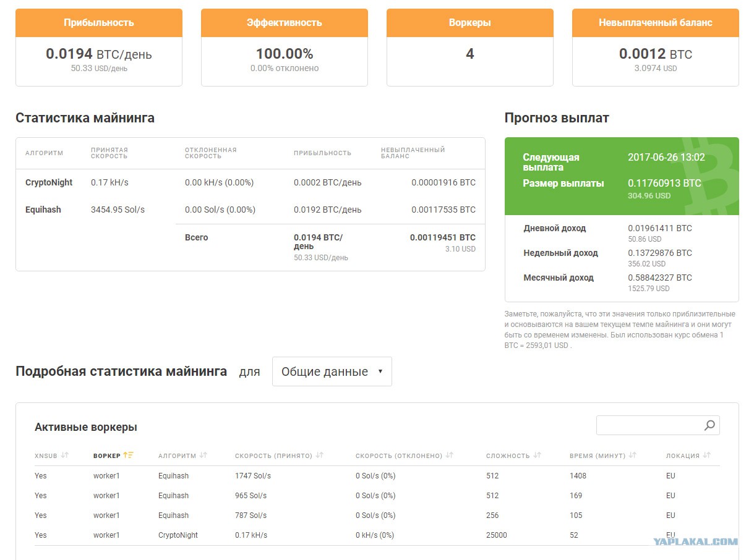
Task: Open the Общие данные dropdown
Action: (332, 371)
